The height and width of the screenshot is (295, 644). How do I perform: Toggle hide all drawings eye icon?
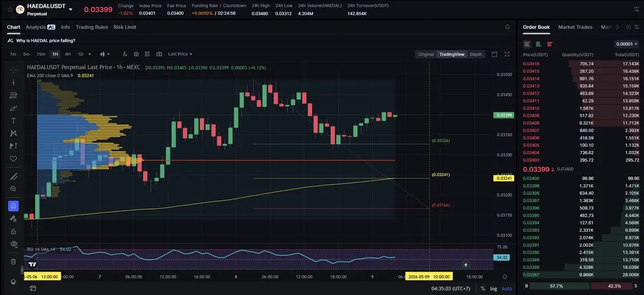click(x=13, y=244)
